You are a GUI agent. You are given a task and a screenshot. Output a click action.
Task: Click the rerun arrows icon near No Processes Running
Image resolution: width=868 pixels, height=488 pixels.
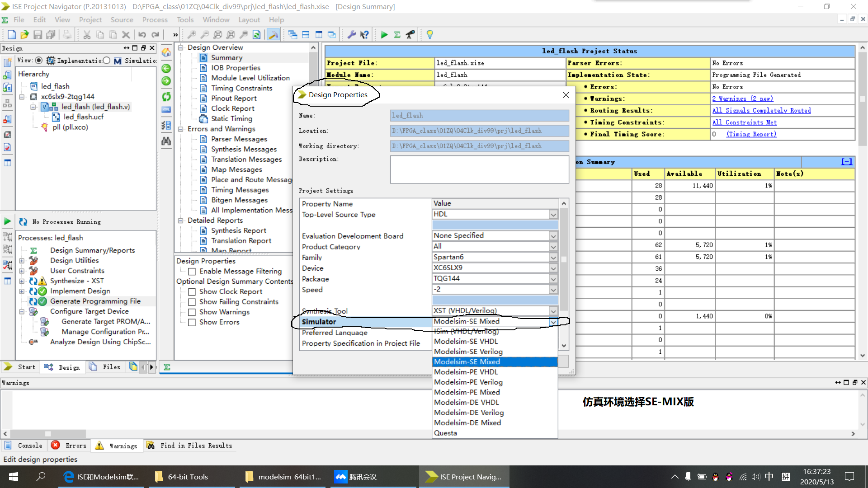[23, 222]
